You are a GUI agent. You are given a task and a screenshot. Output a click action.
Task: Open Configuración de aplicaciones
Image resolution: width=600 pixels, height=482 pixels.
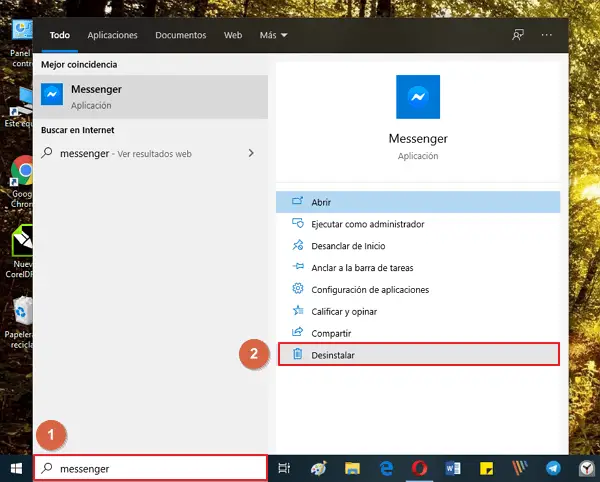[418, 290]
